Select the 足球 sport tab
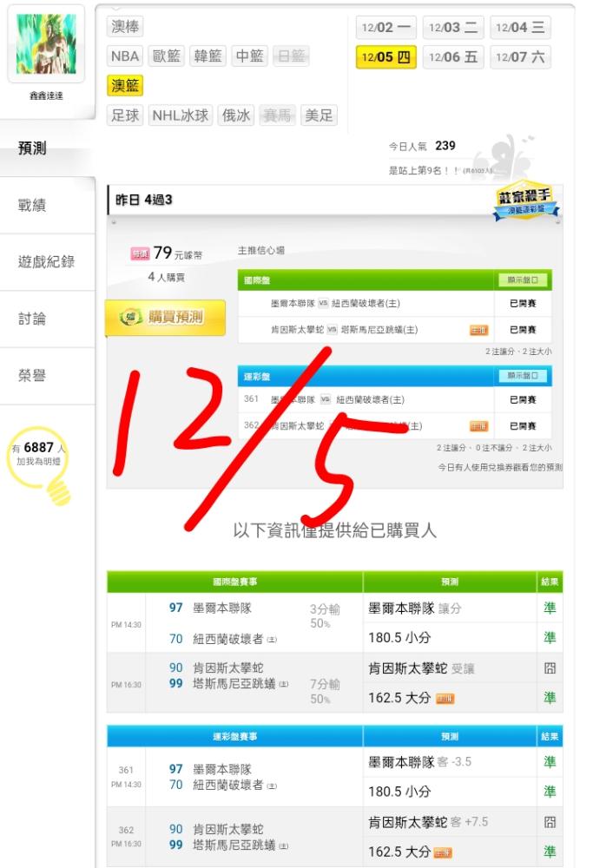Image resolution: width=593 pixels, height=868 pixels. pos(125,115)
